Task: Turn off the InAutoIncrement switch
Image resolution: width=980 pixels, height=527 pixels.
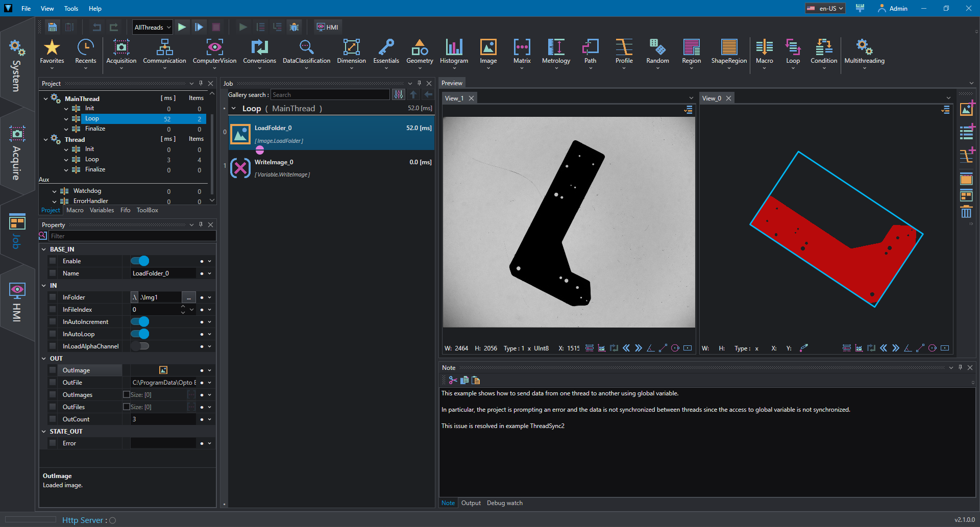Action: (x=140, y=322)
